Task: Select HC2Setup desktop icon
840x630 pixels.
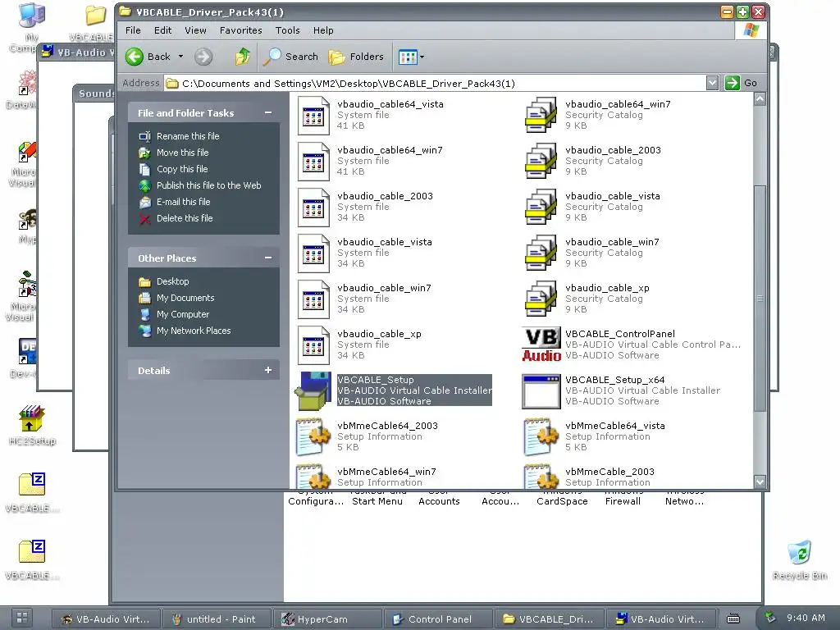Action: (x=32, y=425)
